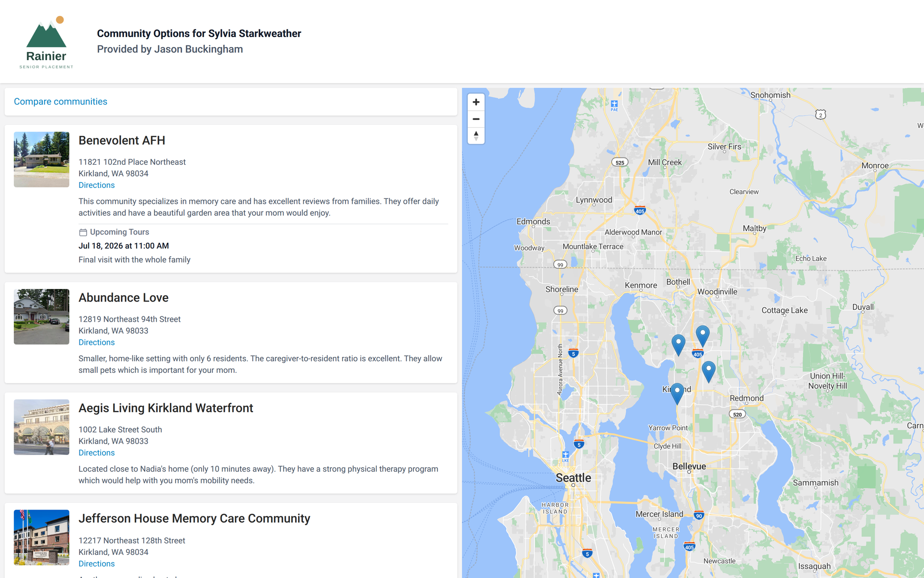Open the Benevolent AFH house thumbnail
This screenshot has height=578, width=924.
41,159
